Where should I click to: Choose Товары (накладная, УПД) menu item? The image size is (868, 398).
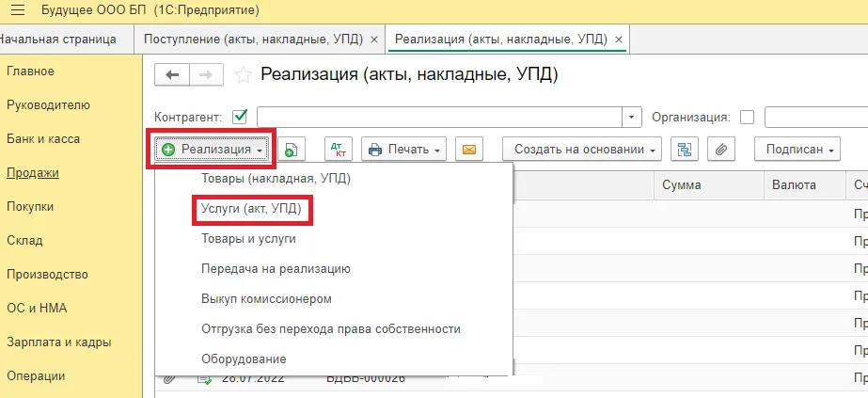click(x=276, y=179)
